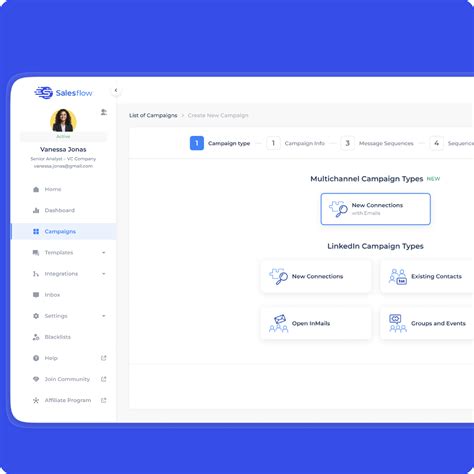Click the Inbox icon in sidebar
474x474 pixels.
(x=36, y=295)
